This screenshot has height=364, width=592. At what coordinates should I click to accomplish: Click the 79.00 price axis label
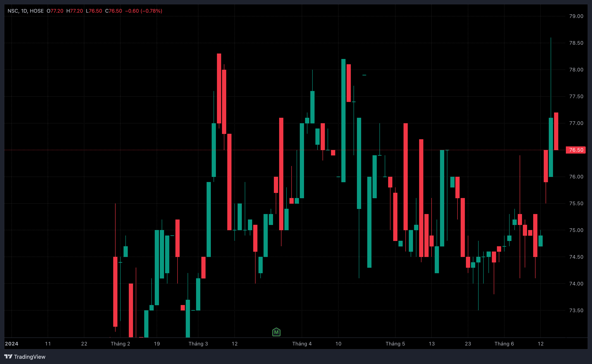pos(576,16)
